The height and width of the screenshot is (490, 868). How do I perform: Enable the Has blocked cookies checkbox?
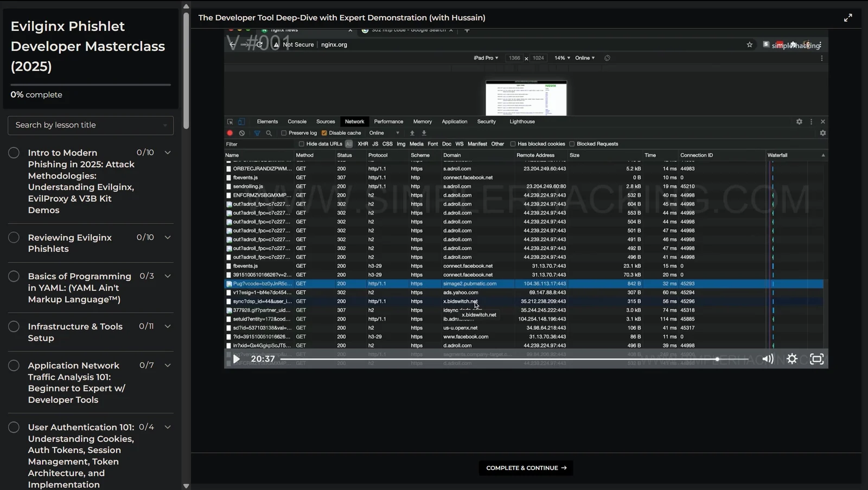tap(513, 144)
